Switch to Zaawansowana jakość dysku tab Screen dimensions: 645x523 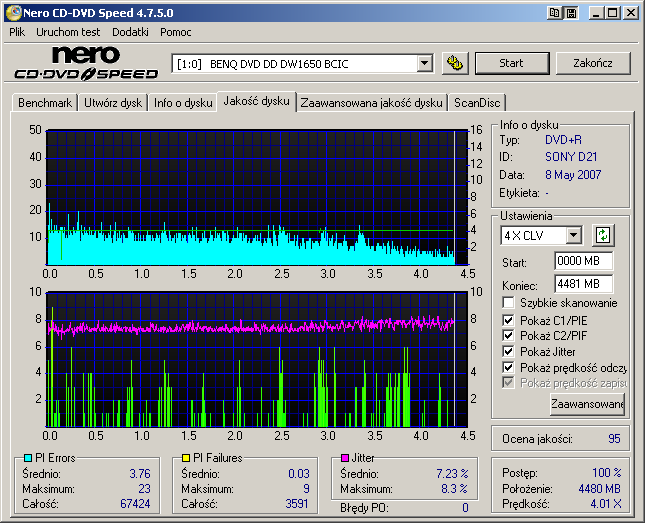point(371,103)
